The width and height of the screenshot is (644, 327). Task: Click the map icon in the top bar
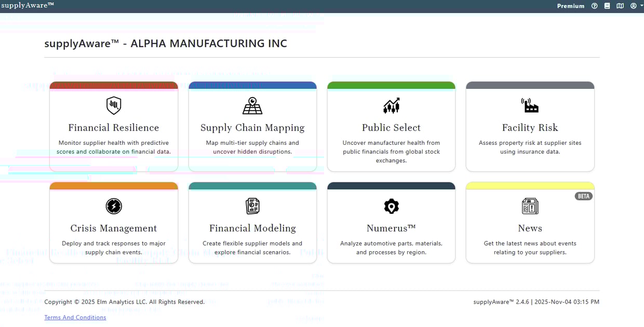click(x=619, y=6)
